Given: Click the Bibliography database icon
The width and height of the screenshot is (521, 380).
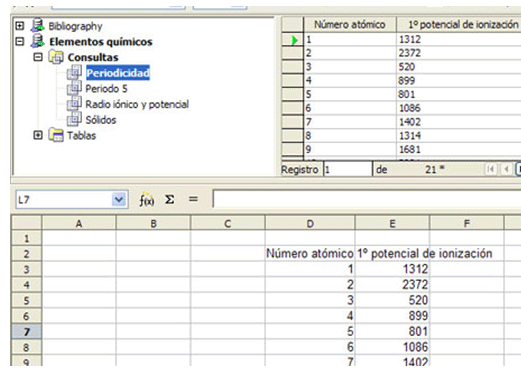Looking at the screenshot, I should coord(38,26).
